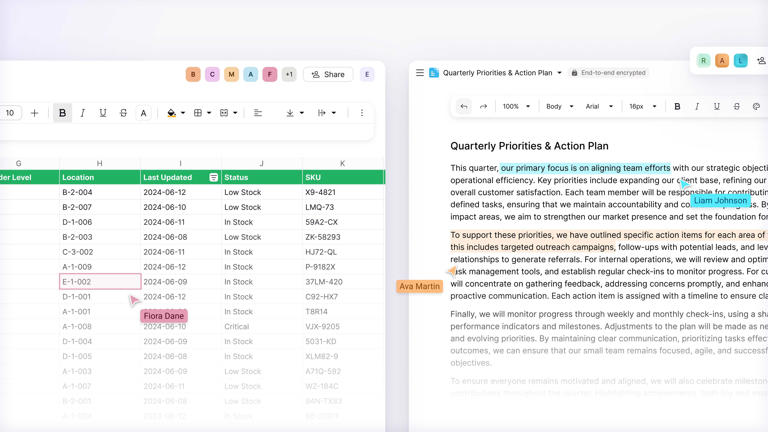Image resolution: width=768 pixels, height=432 pixels.
Task: Click the vertical align icon in spreadsheet
Action: tap(290, 113)
